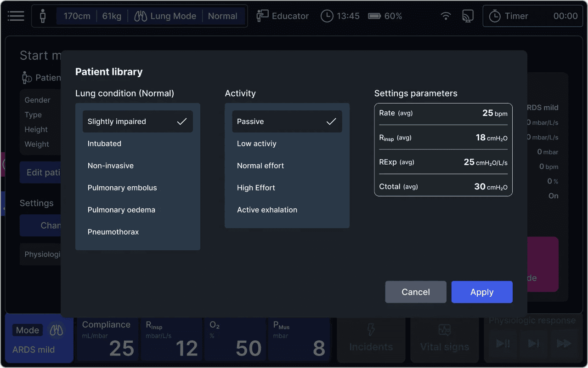Click the Rate (avg) parameter row

[443, 113]
